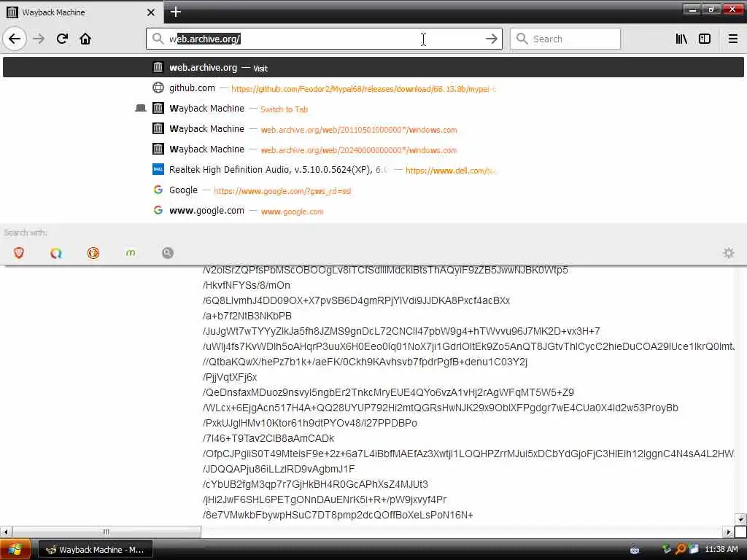Click the horizontal scrollbar thumb
The image size is (747, 560).
[107, 532]
